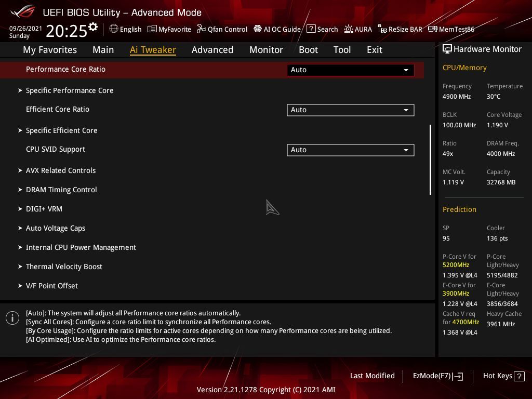The height and width of the screenshot is (399, 532).
Task: Click the EzMode exit arrow icon
Action: coord(458,376)
